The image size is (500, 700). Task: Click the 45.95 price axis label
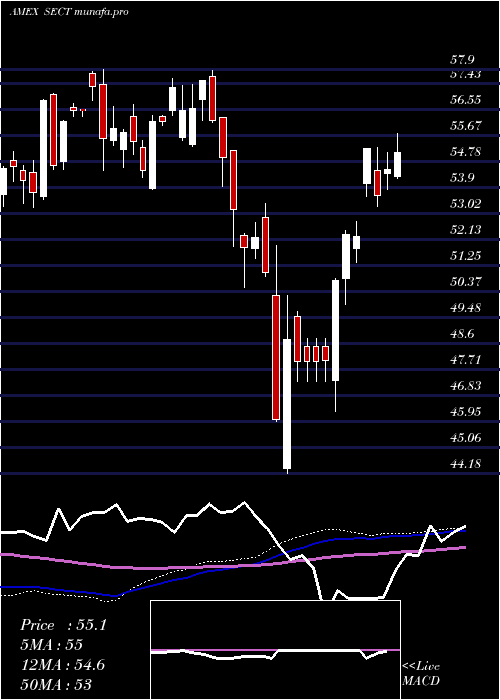coord(466,411)
